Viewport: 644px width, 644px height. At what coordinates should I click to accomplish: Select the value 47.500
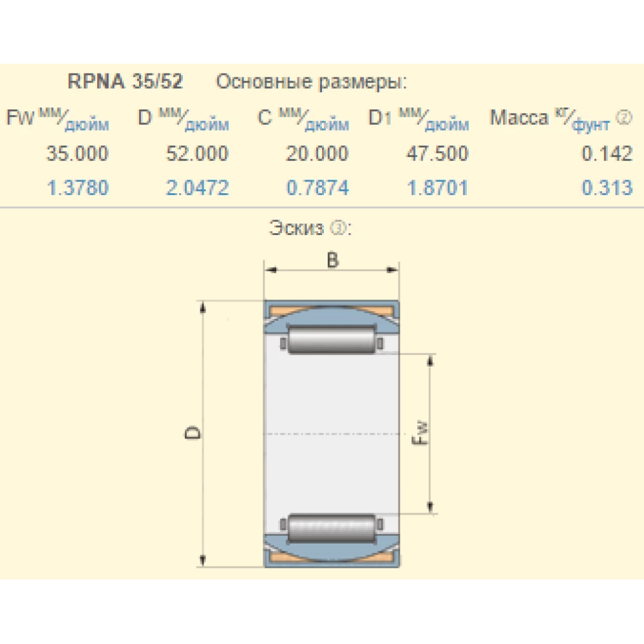click(437, 154)
